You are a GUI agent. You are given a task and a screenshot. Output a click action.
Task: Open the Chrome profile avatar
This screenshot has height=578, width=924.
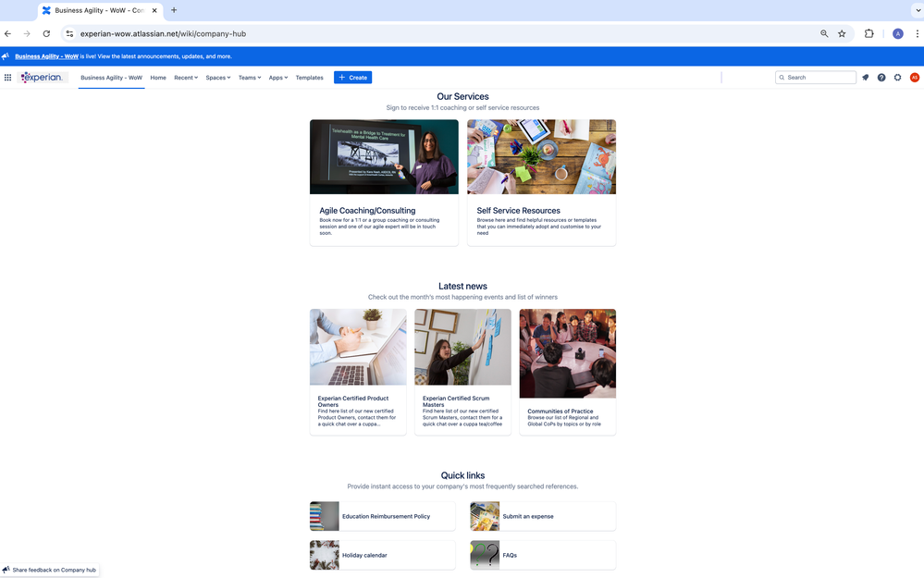pyautogui.click(x=897, y=33)
